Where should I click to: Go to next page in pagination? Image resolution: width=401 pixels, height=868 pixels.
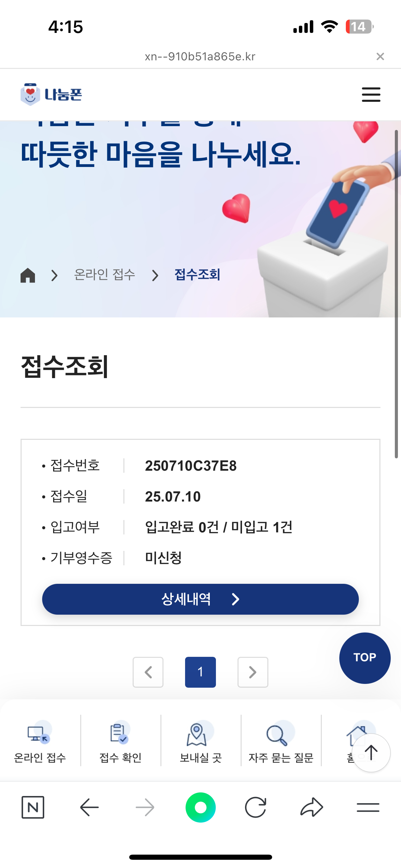253,672
